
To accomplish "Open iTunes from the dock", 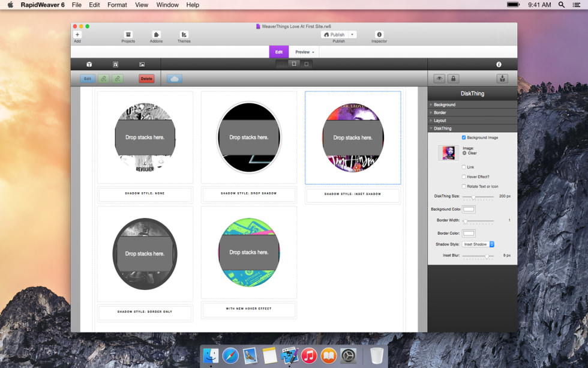I will pos(309,355).
